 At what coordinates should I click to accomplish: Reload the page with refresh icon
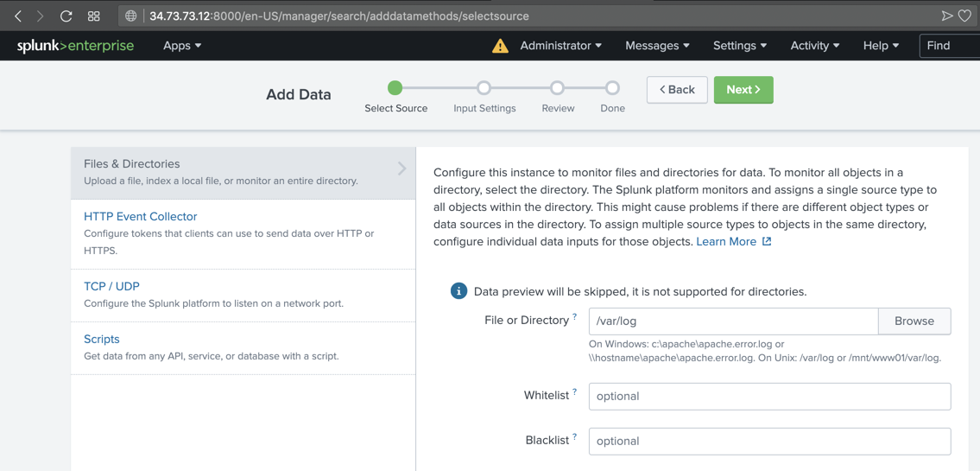click(x=66, y=16)
